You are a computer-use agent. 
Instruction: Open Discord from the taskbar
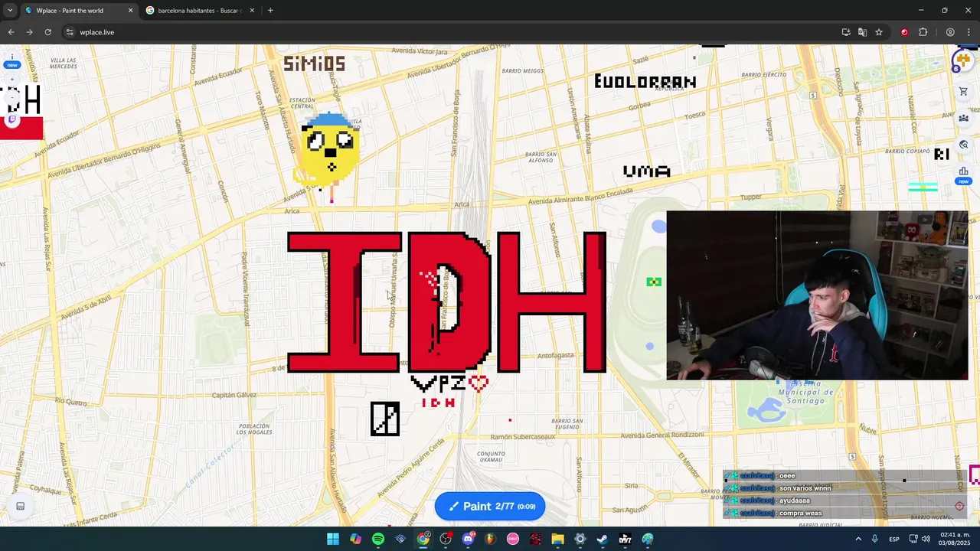[x=468, y=539]
